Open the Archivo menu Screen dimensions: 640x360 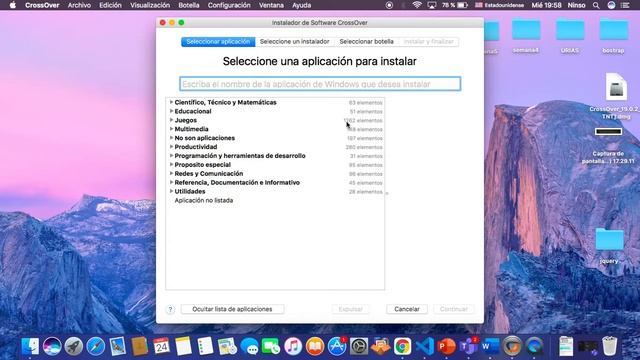click(79, 5)
